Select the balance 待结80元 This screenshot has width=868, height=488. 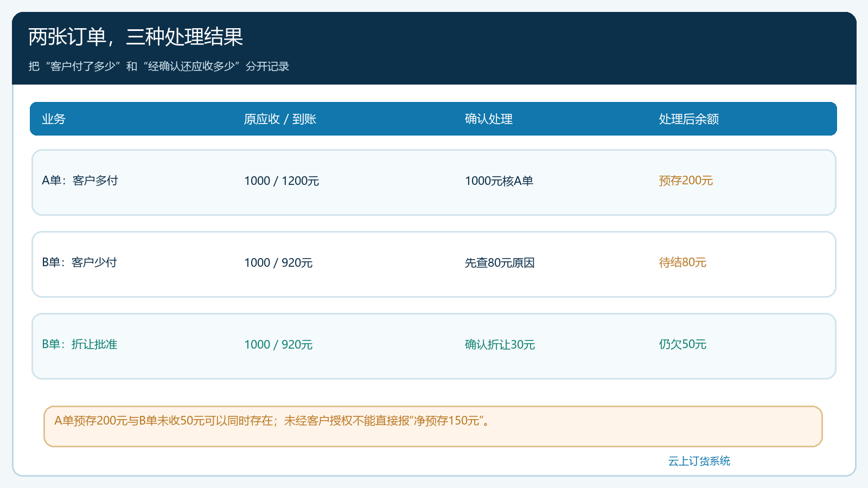pos(682,262)
